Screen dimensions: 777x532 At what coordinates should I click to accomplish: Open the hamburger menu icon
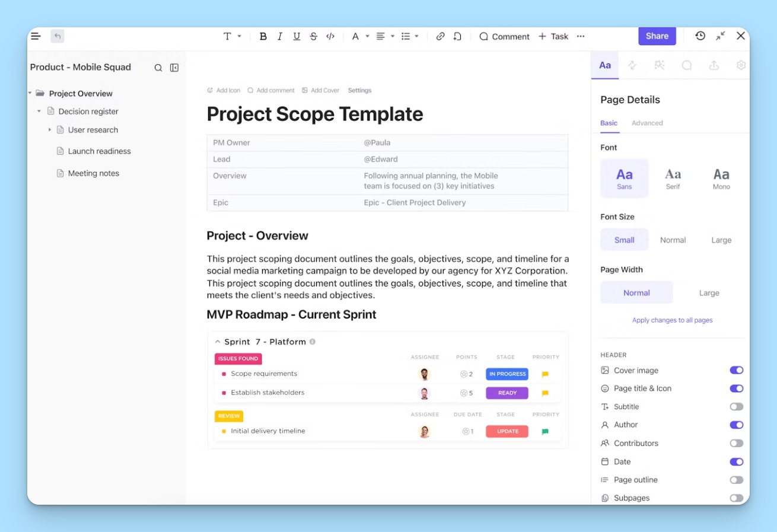pos(36,36)
